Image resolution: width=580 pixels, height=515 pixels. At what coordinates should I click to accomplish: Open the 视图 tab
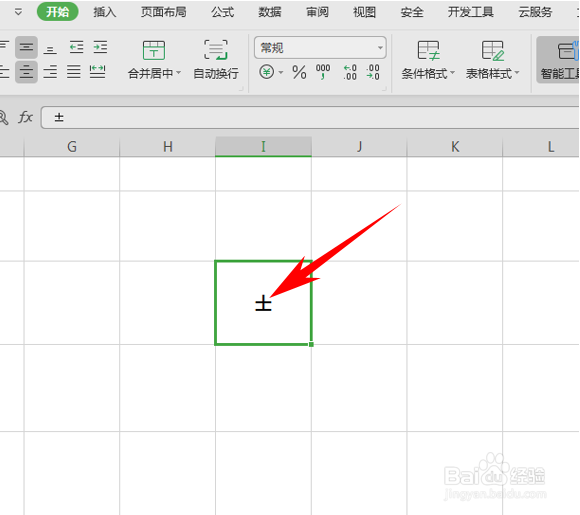pyautogui.click(x=364, y=12)
